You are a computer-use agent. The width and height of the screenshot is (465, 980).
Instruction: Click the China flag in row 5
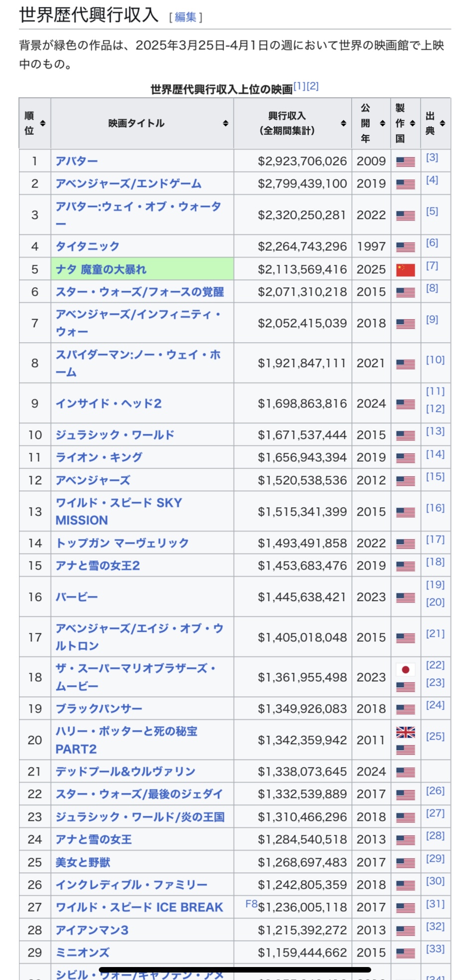coord(405,270)
